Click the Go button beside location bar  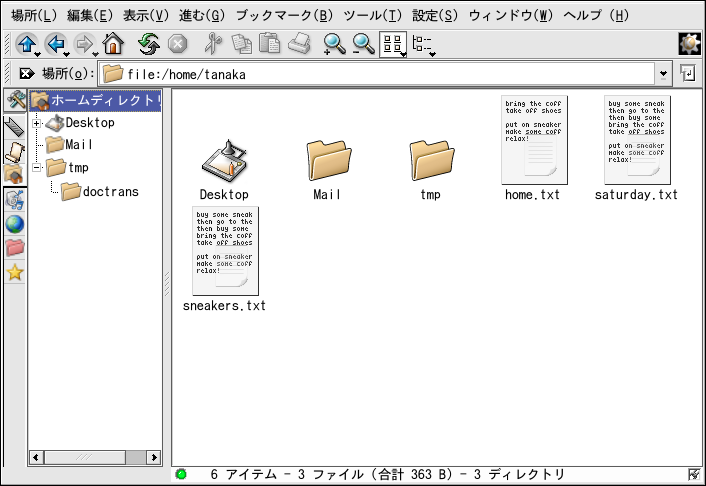(688, 73)
